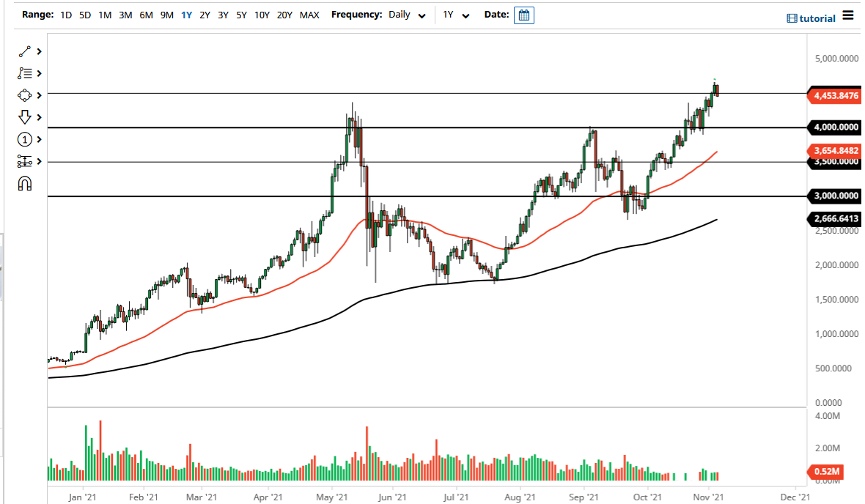This screenshot has width=865, height=504.
Task: Open the Frequency dropdown showing Daily
Action: (406, 15)
